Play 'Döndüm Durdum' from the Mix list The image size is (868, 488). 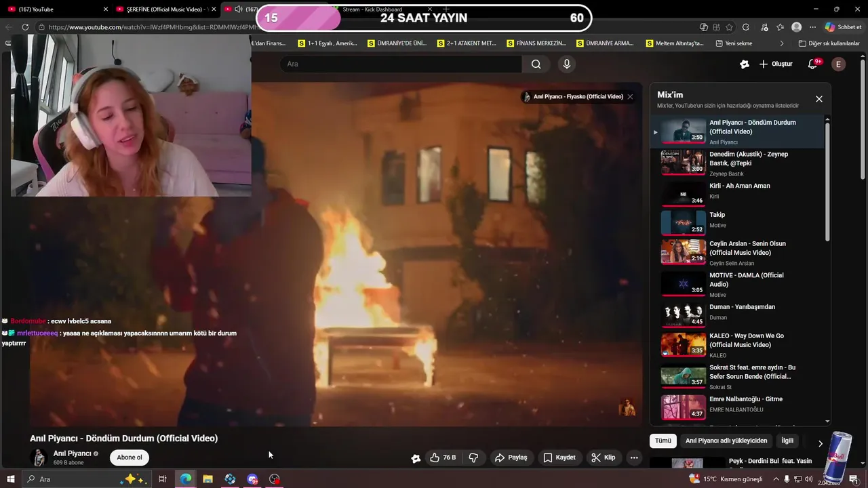tap(738, 132)
